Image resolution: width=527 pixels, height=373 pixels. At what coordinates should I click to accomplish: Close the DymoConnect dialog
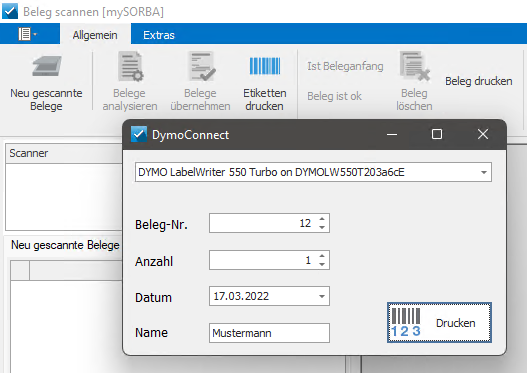483,134
